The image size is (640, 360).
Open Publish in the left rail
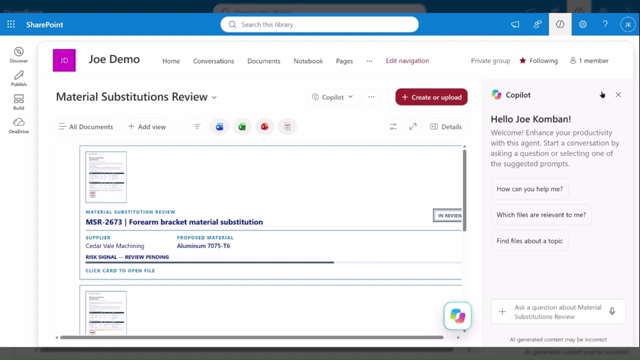(x=19, y=78)
